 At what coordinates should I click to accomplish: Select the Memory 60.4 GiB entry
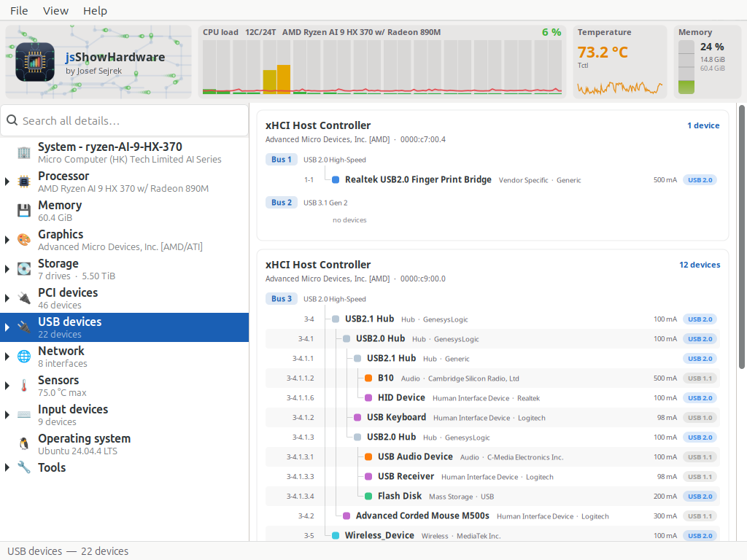[124, 211]
